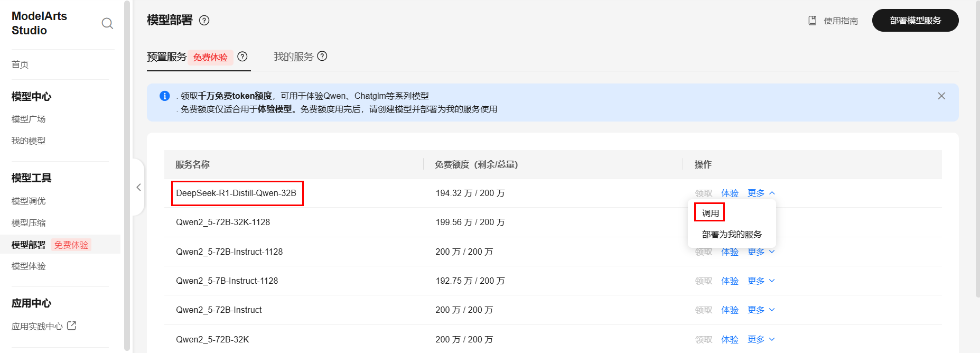Image resolution: width=980 pixels, height=353 pixels.
Task: Collapse the left sidebar panel handle
Action: click(138, 187)
